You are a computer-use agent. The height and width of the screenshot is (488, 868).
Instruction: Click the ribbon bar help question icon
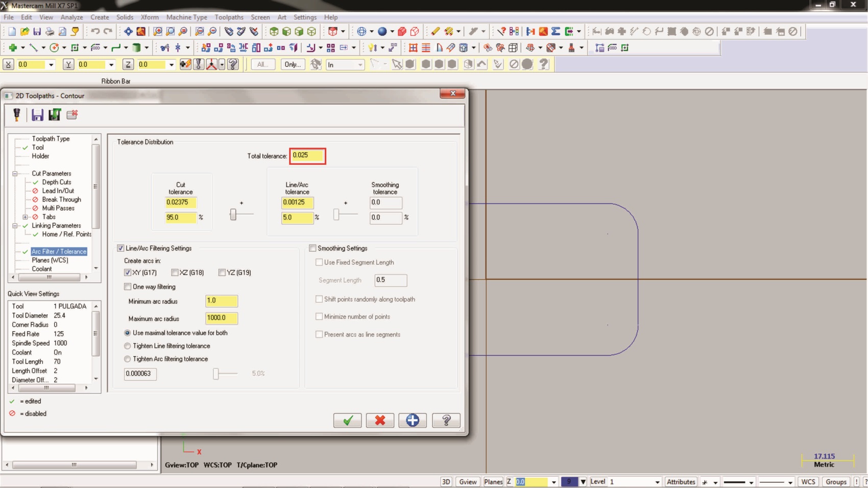pos(233,64)
